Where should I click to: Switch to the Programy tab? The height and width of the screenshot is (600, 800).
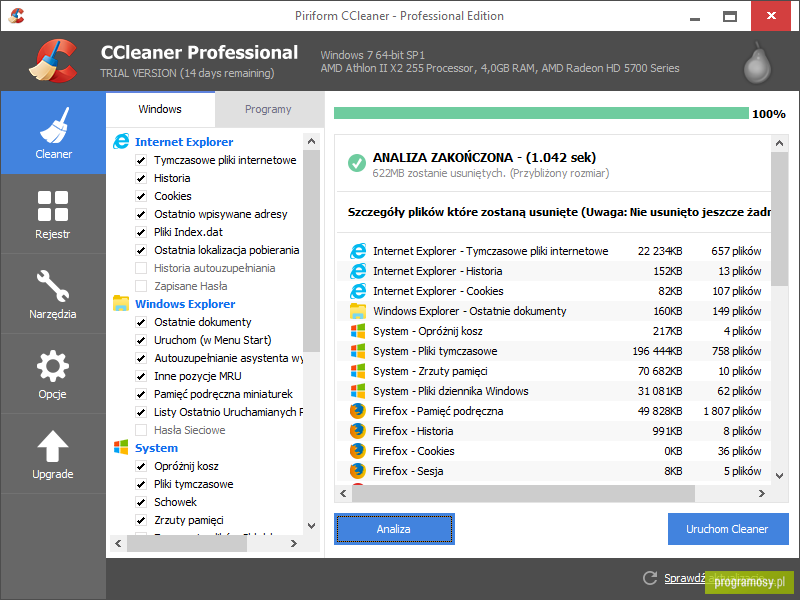click(x=268, y=109)
